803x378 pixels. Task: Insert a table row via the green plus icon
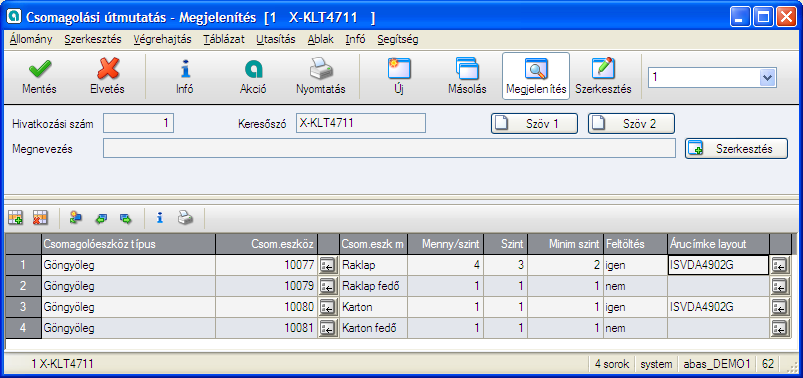coord(15,218)
